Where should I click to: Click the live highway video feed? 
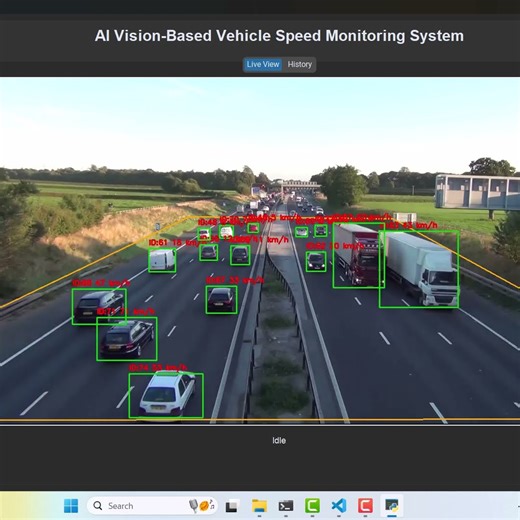coord(260,251)
